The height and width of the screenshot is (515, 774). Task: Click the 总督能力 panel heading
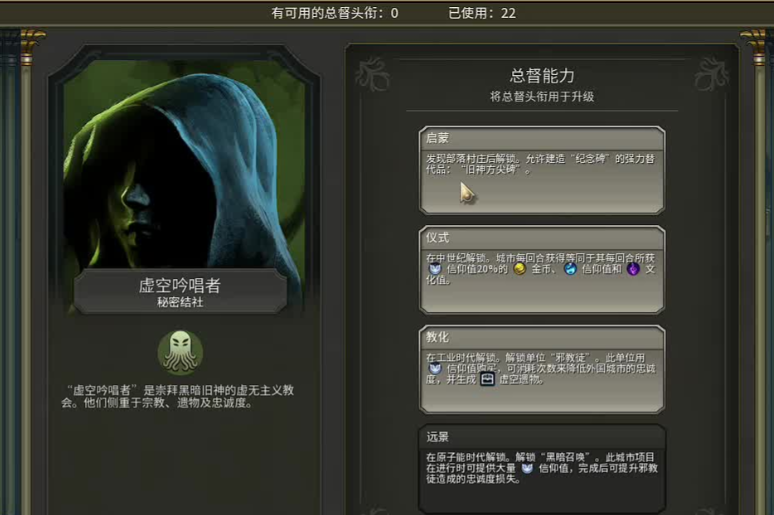point(542,76)
